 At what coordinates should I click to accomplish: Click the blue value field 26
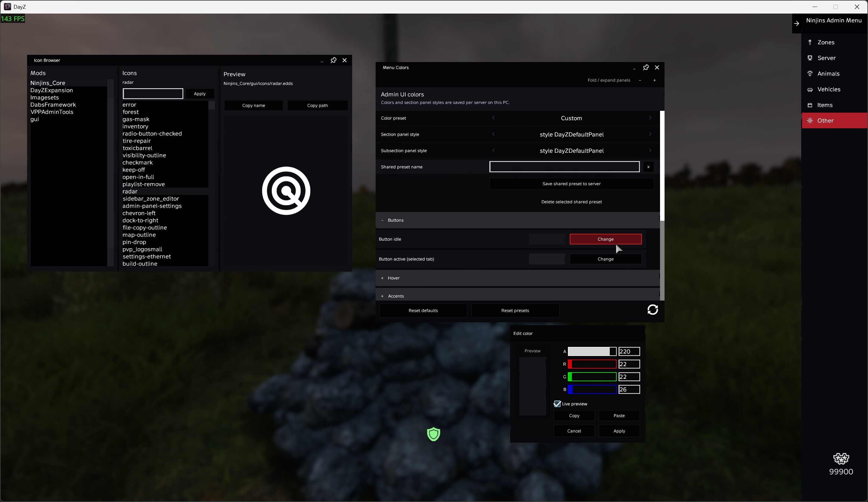point(629,389)
